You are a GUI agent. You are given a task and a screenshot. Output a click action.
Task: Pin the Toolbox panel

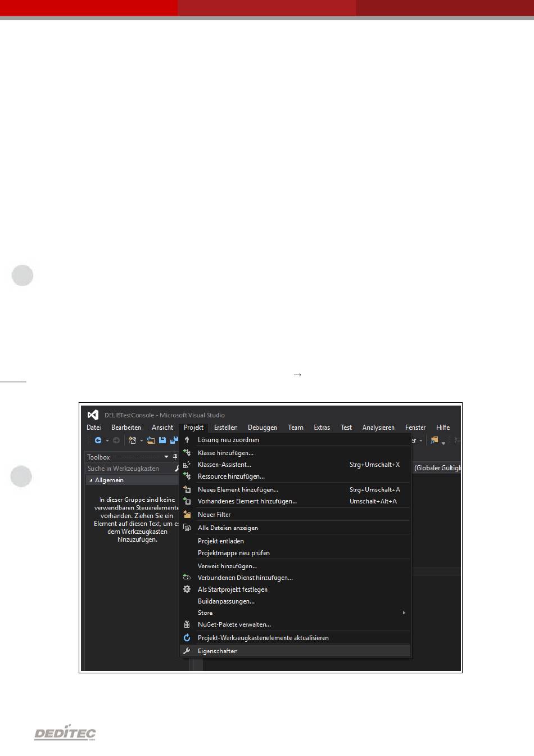[x=175, y=457]
